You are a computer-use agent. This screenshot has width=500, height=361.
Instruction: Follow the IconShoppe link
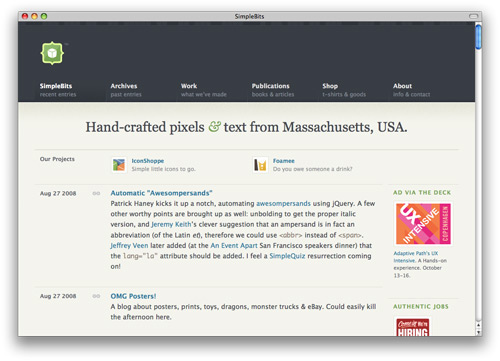(148, 161)
